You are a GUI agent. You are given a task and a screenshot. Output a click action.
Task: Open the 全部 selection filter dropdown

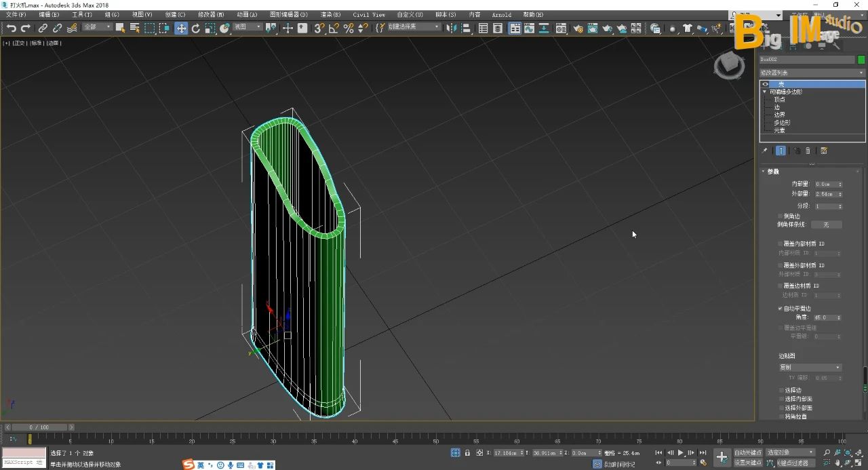(97, 27)
